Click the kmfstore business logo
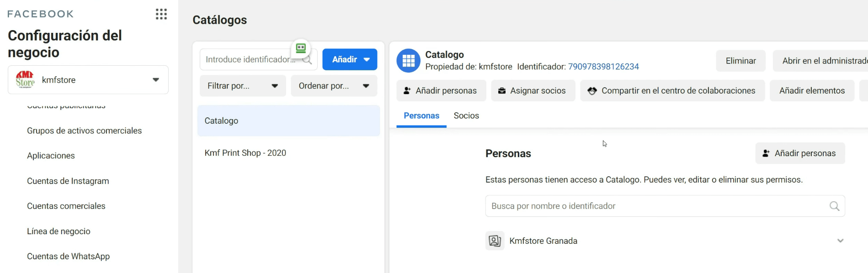The image size is (868, 273). [x=25, y=79]
